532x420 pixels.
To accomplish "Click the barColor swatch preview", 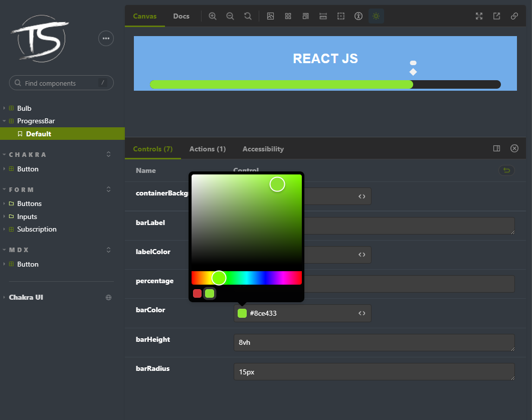I will [242, 313].
